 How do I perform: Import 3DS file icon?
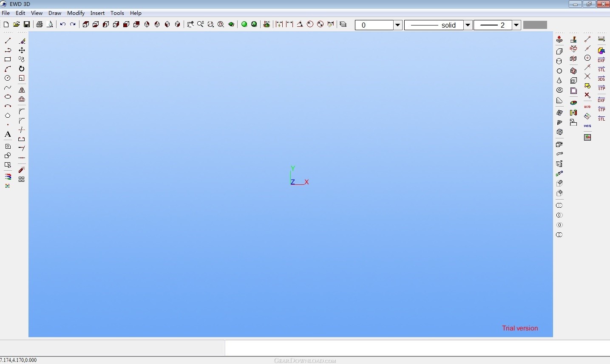point(601,79)
